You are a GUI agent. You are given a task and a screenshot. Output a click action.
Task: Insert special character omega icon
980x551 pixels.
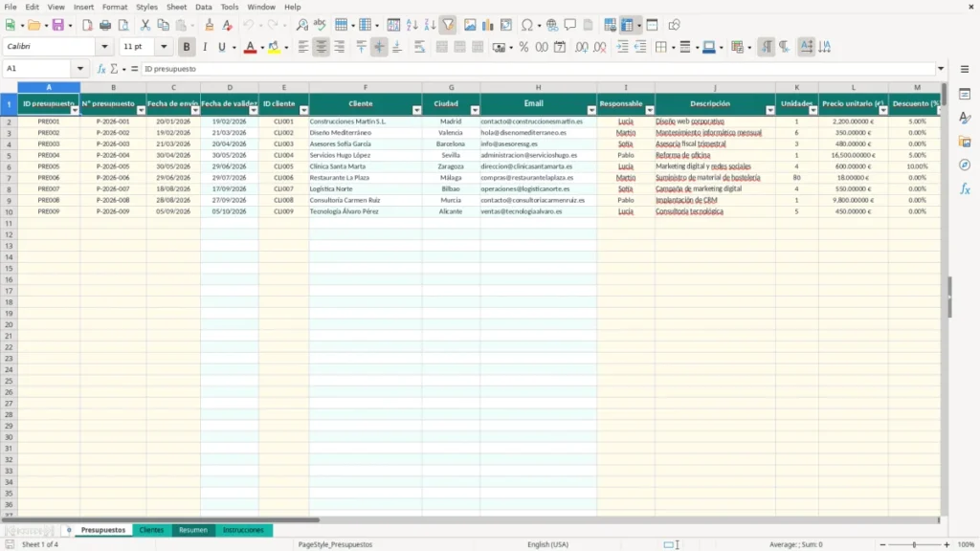point(527,25)
